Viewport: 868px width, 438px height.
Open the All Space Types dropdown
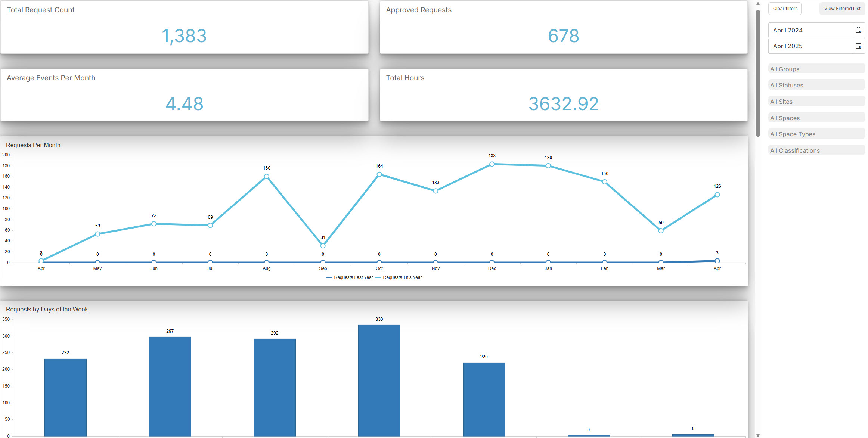pos(816,134)
